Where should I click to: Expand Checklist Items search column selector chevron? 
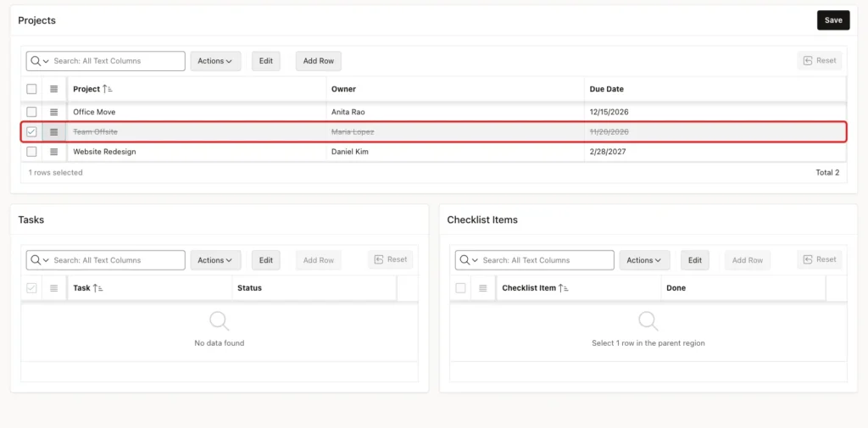475,260
